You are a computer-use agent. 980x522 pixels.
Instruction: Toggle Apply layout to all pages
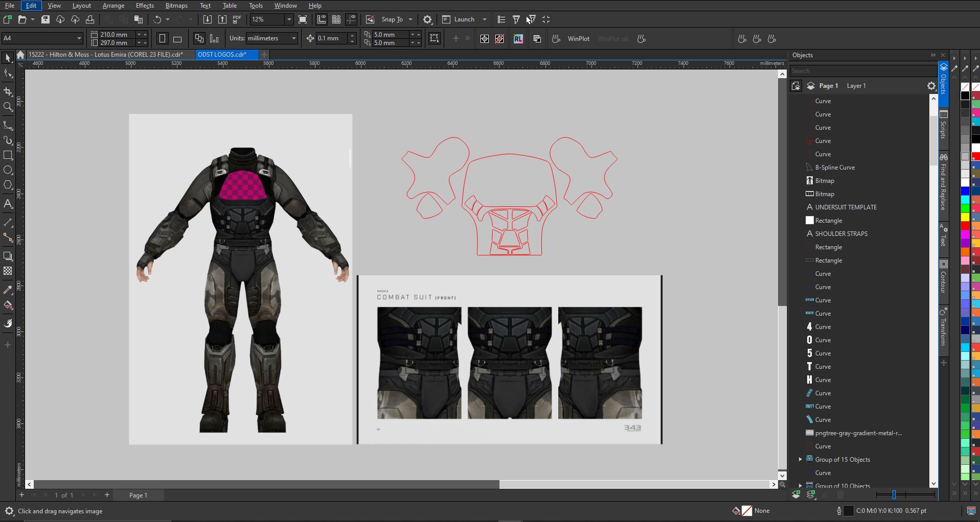point(199,38)
